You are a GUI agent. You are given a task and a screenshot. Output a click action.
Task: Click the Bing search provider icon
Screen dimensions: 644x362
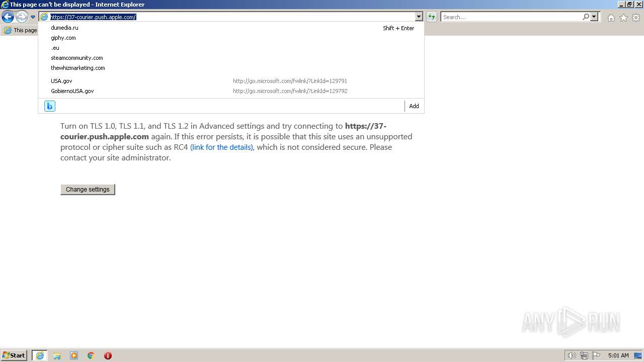(49, 106)
